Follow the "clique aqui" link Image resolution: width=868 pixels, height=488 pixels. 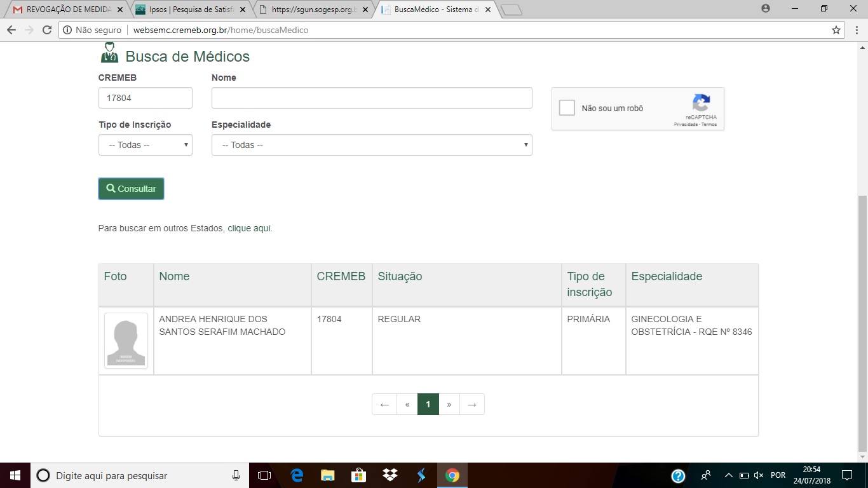click(249, 228)
